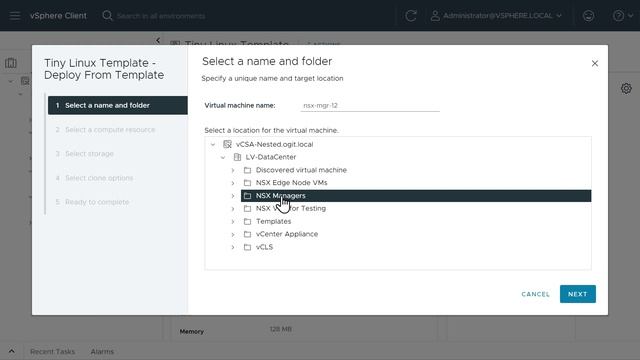Click the vCSA-Nested.ogit.local vCenter icon
The height and width of the screenshot is (360, 640).
227,144
